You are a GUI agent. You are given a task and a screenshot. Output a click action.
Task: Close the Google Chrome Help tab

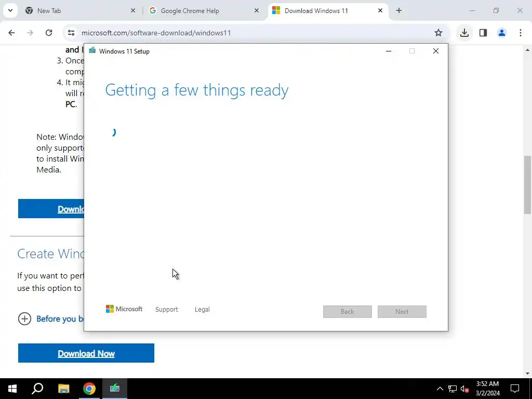[x=257, y=10]
